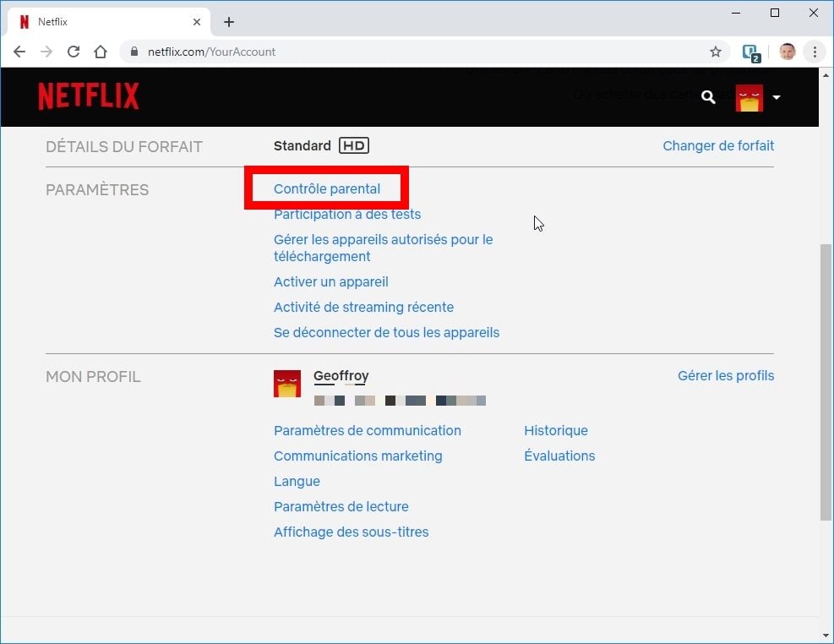
Task: Click the page vertical scrollbar thumb
Action: coord(826,382)
